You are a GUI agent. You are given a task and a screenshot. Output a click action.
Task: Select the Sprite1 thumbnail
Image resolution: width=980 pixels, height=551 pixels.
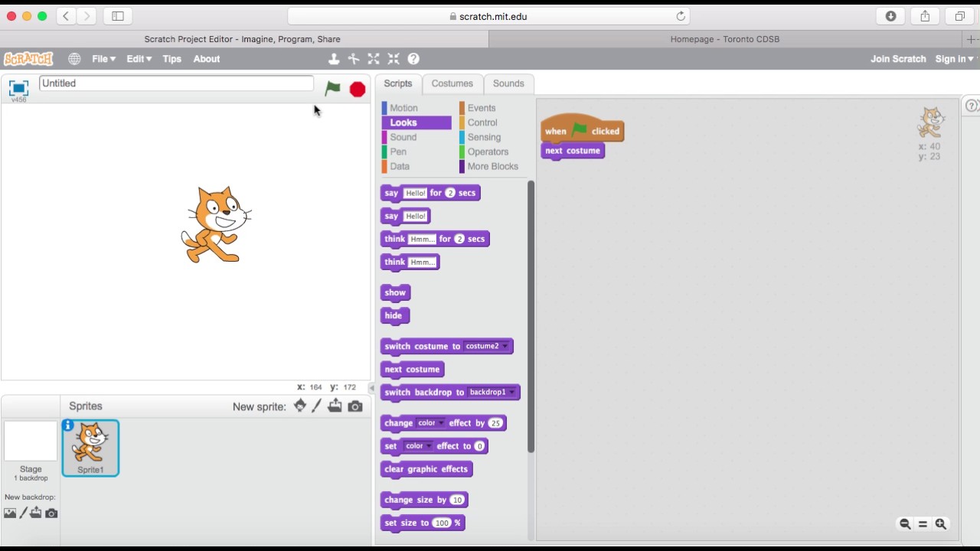[90, 448]
